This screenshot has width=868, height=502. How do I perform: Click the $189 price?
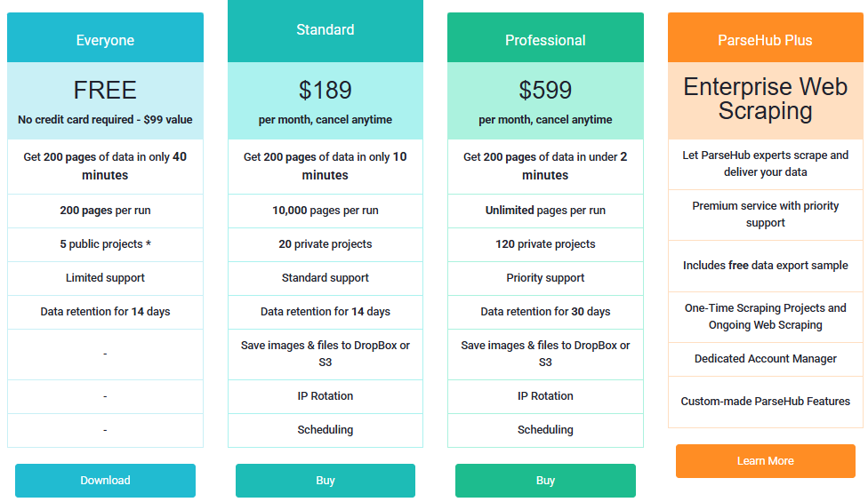point(325,90)
